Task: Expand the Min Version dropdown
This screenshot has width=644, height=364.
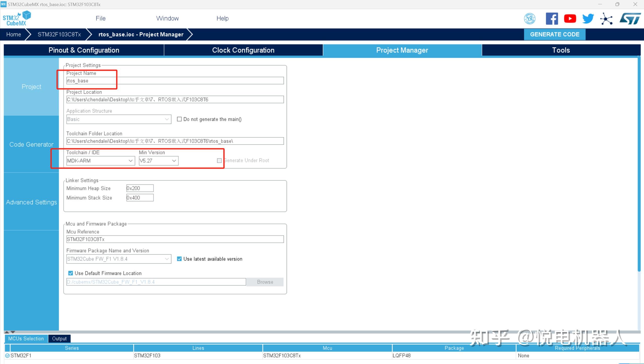Action: coord(158,161)
